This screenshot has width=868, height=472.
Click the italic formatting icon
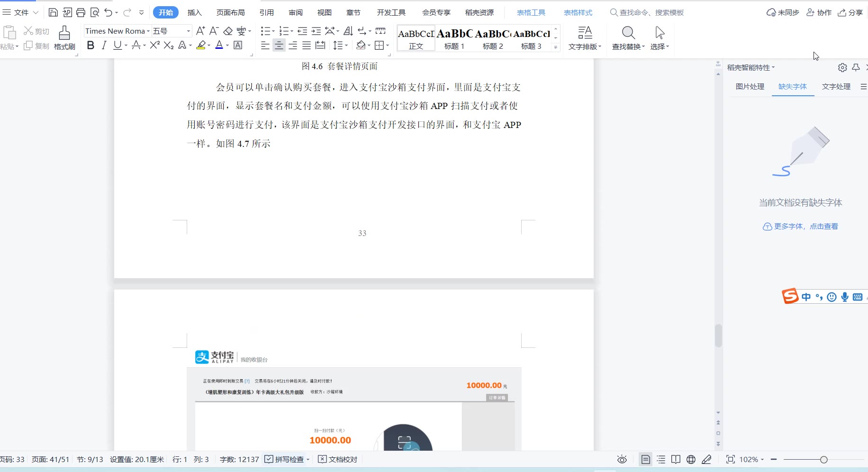click(x=104, y=45)
